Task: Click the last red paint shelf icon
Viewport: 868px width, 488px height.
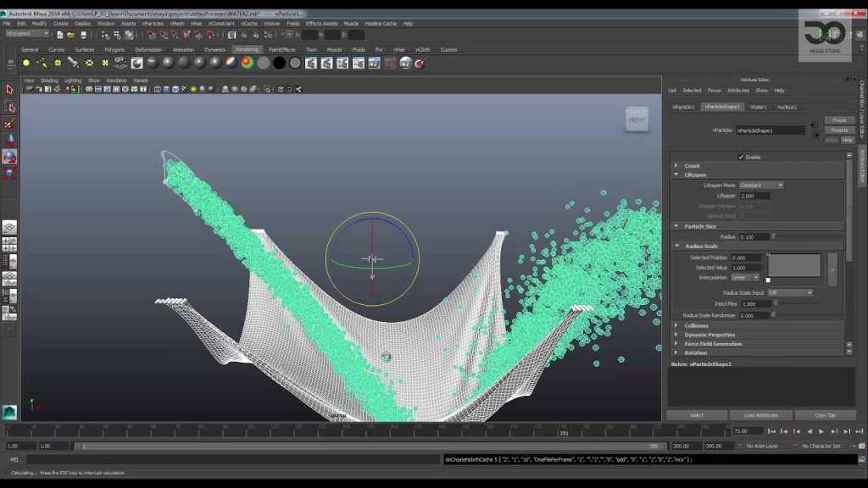Action: (x=420, y=63)
